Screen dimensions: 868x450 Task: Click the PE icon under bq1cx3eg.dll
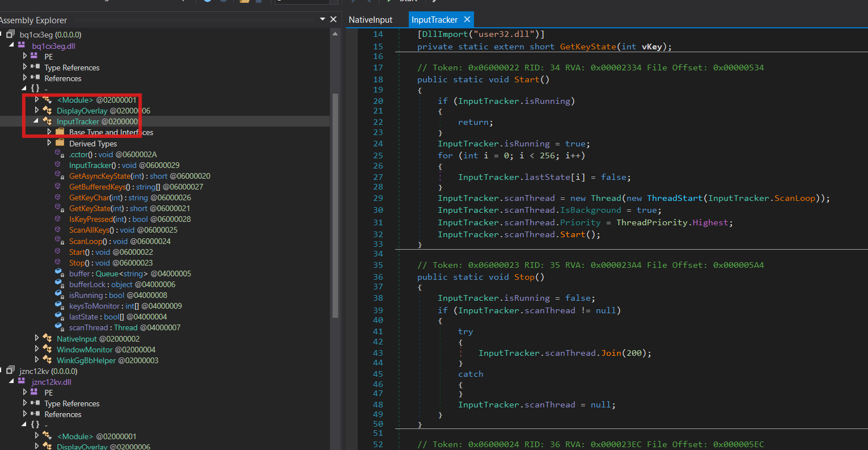[x=35, y=57]
